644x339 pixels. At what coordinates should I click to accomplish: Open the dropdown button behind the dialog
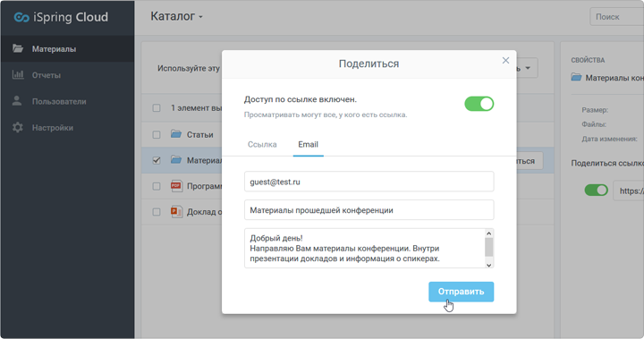click(x=528, y=68)
